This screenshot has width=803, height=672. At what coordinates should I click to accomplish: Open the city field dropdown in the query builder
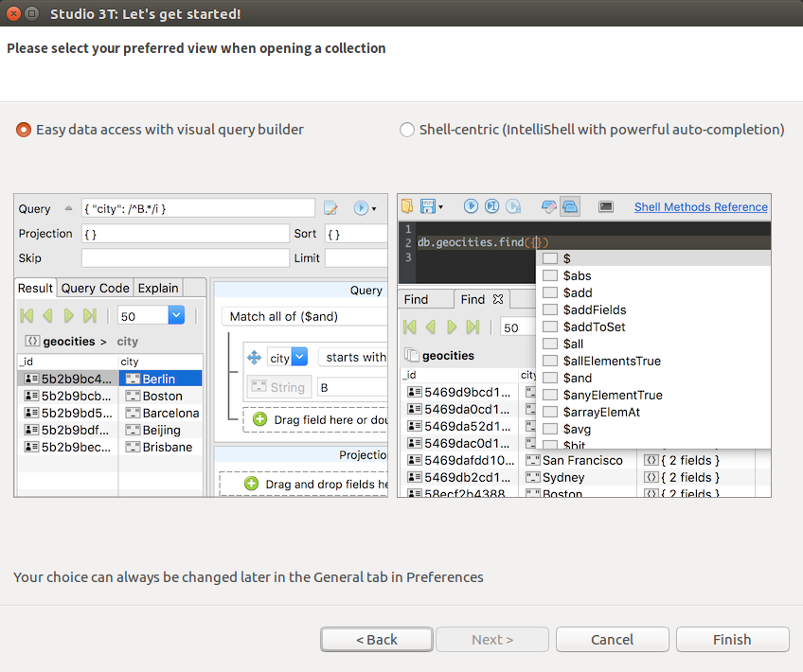point(300,357)
